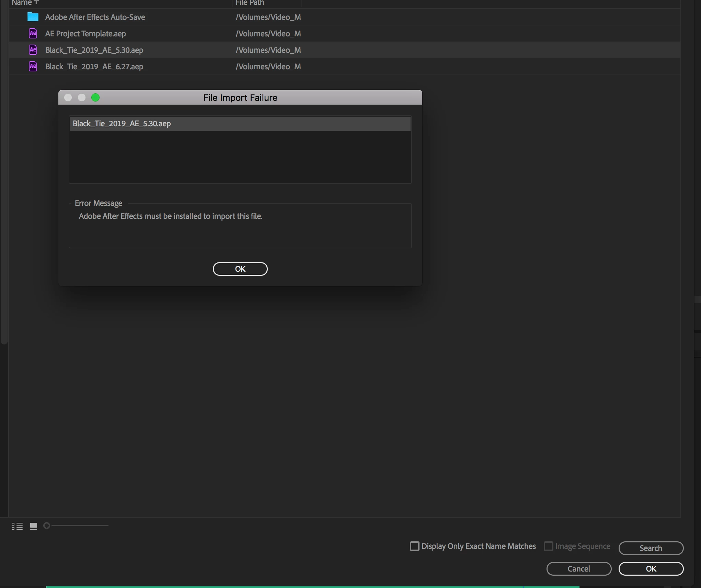Image resolution: width=701 pixels, height=588 pixels.
Task: Toggle the Image Sequence checkbox
Action: coord(549,546)
